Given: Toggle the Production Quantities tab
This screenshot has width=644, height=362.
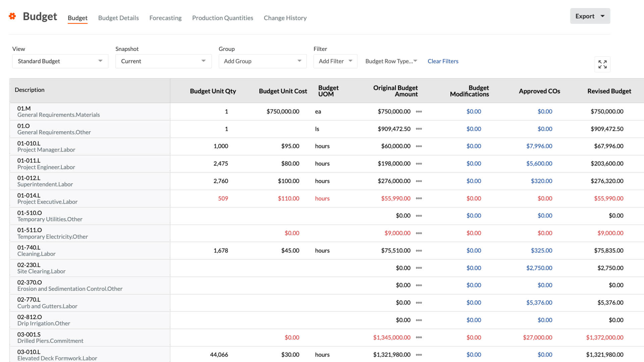Looking at the screenshot, I should point(223,18).
